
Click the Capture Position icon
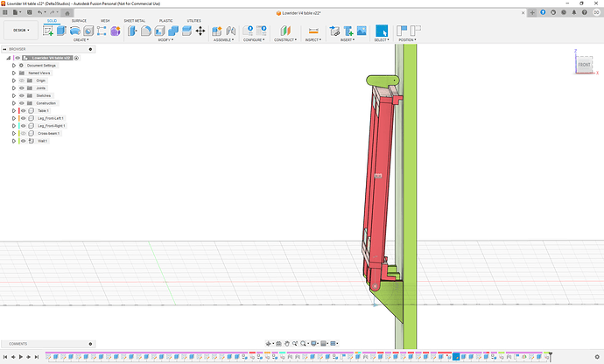click(x=402, y=31)
